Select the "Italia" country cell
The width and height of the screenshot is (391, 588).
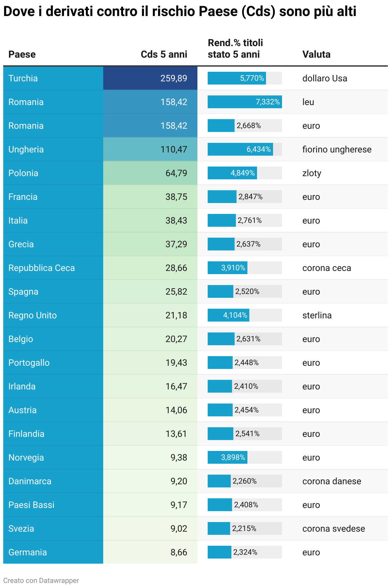(x=18, y=220)
